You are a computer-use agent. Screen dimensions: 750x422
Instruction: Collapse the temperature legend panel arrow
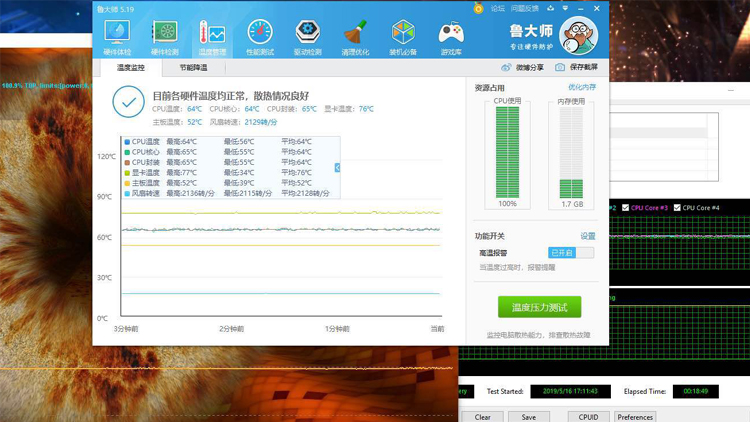[x=337, y=167]
